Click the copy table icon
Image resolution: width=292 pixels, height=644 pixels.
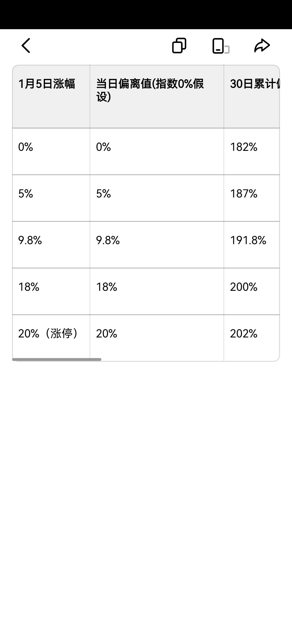pyautogui.click(x=179, y=46)
